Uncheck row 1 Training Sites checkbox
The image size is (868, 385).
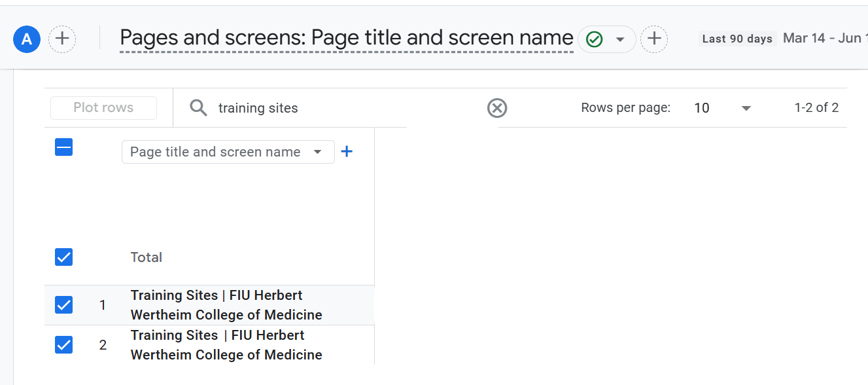(63, 305)
